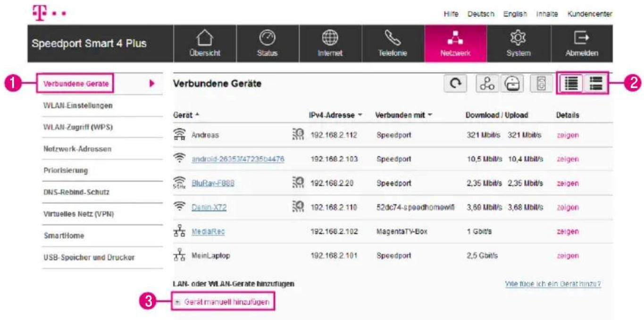
Task: Switch language to Deutsch
Action: click(480, 14)
